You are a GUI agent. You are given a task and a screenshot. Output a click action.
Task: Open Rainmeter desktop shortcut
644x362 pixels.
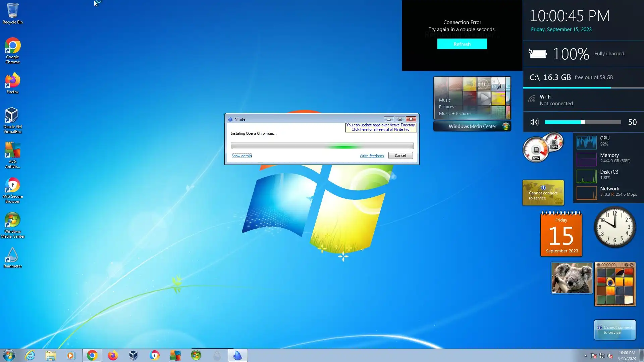point(12,257)
